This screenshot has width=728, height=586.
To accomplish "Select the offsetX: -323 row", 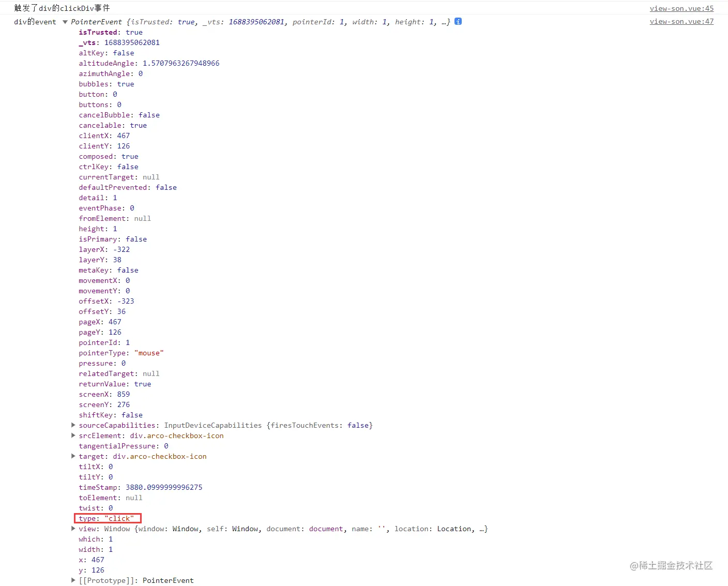I will click(107, 301).
